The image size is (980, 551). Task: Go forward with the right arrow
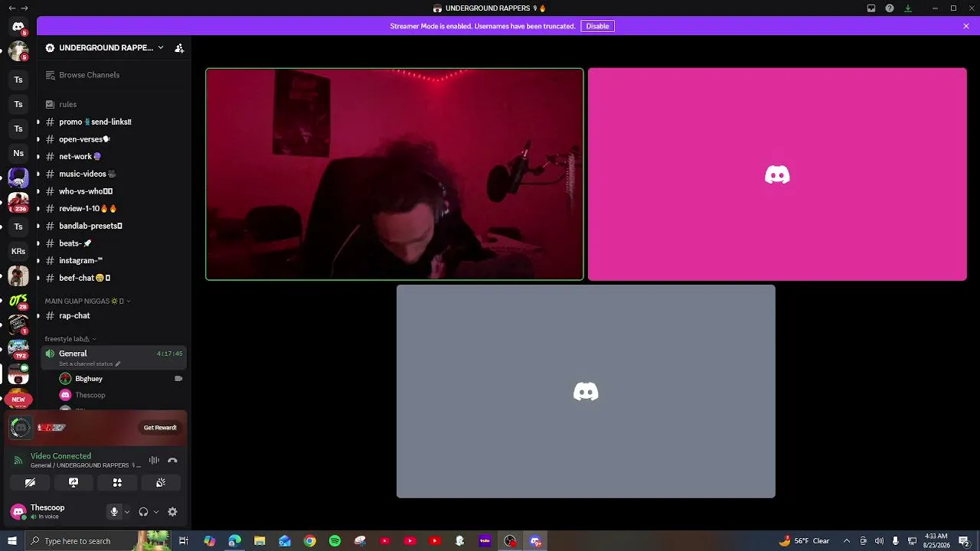(24, 8)
